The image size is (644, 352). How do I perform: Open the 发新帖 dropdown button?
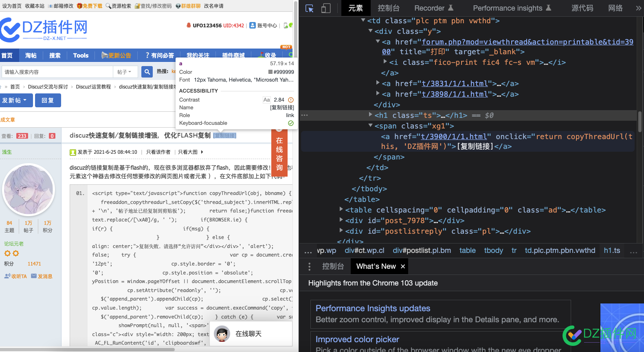tap(16, 100)
